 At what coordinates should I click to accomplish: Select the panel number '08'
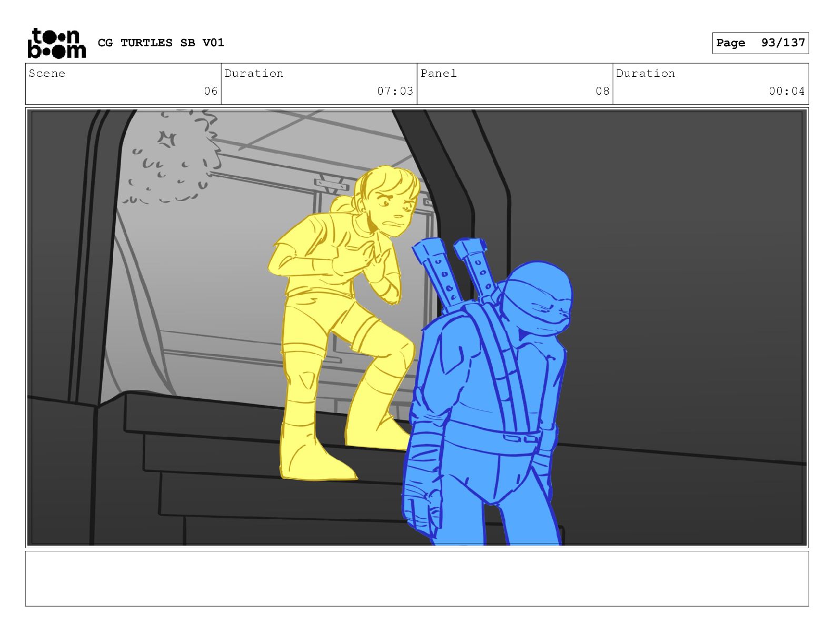[x=602, y=91]
